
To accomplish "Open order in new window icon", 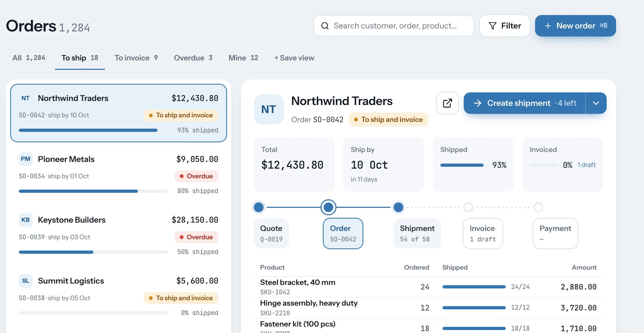I will click(447, 103).
